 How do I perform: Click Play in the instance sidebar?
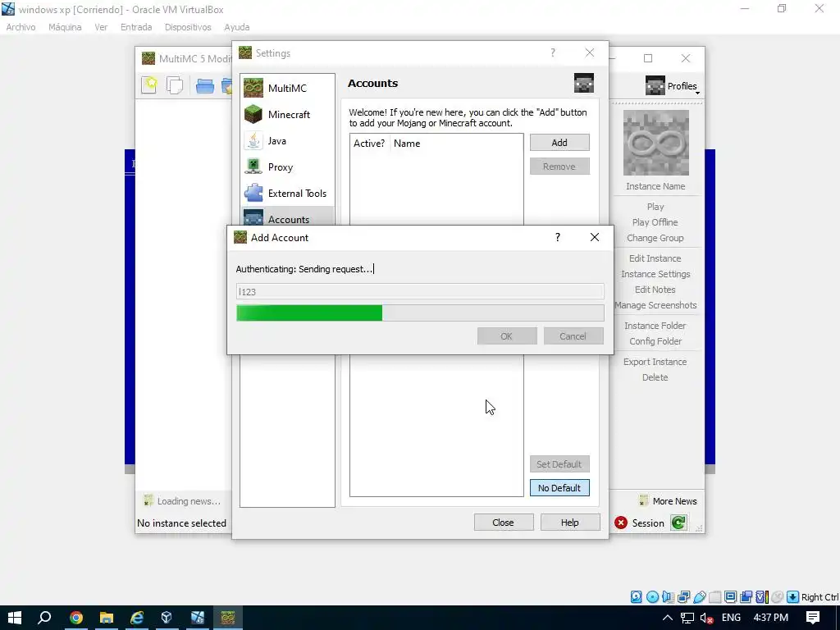pyautogui.click(x=655, y=206)
